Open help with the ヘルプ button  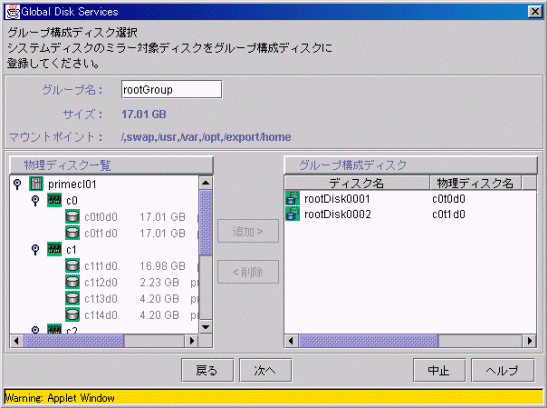pyautogui.click(x=503, y=370)
